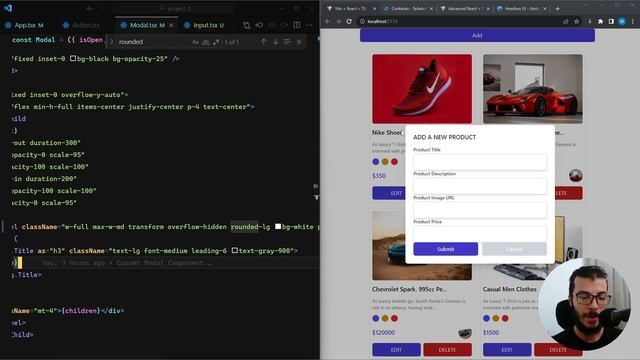Viewport: 640px width, 360px height.
Task: Select the blue color circle under Casual Men Clothes
Action: click(x=486, y=318)
